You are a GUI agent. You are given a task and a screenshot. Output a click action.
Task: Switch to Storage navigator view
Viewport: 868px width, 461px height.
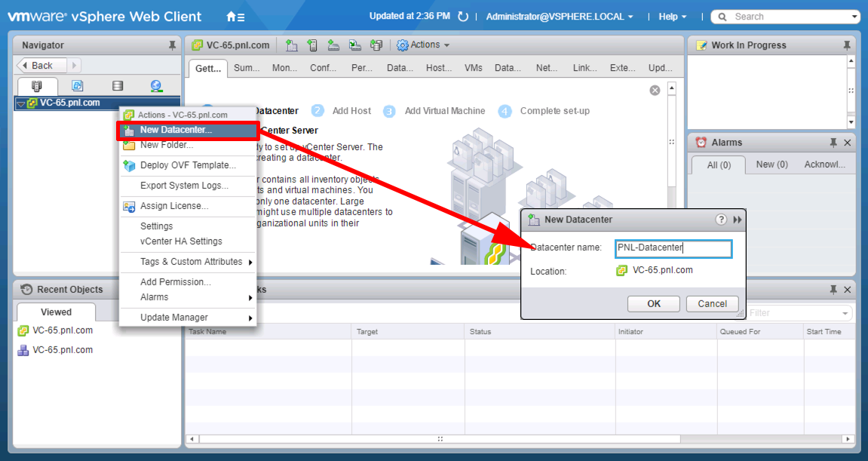(x=118, y=86)
